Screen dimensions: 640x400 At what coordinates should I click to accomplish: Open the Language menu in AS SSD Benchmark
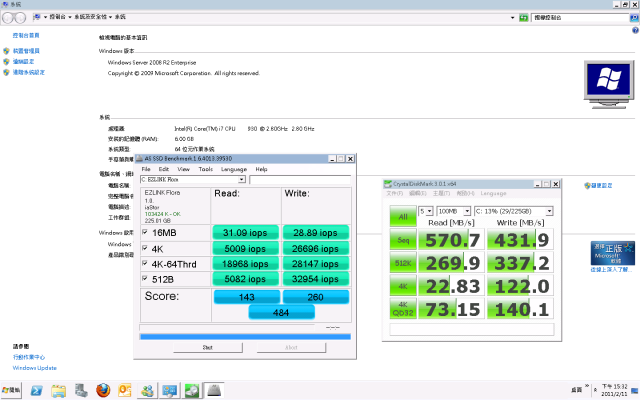tap(234, 169)
